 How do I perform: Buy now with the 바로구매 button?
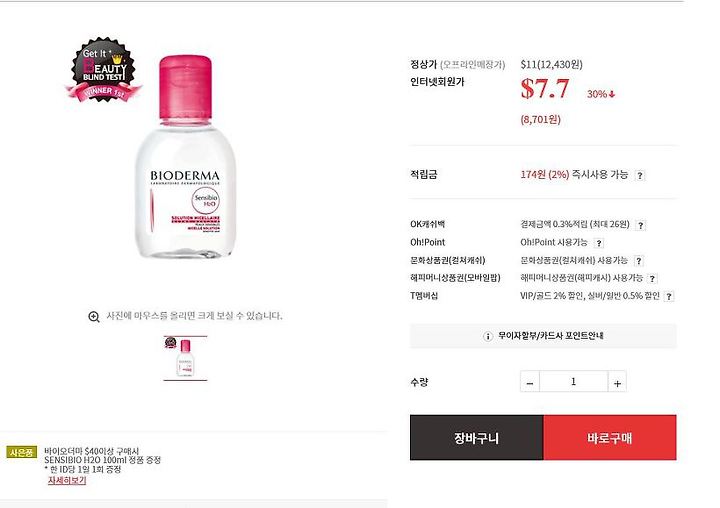point(610,438)
